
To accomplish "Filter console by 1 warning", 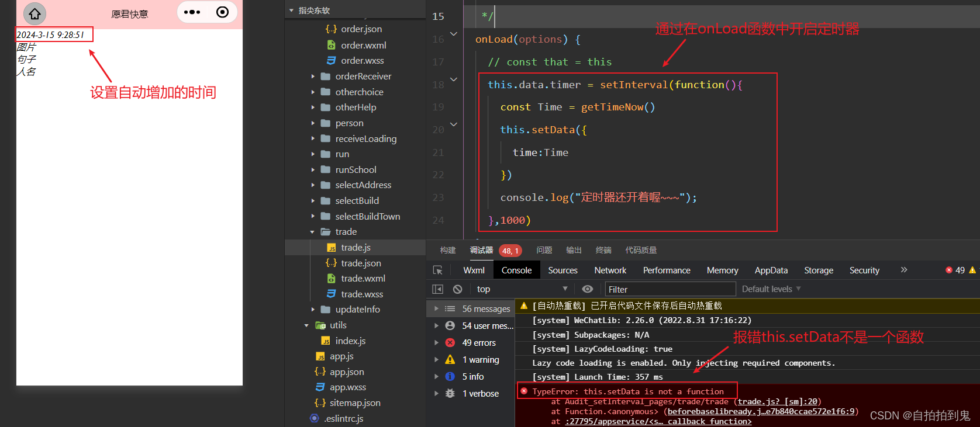I will 480,360.
